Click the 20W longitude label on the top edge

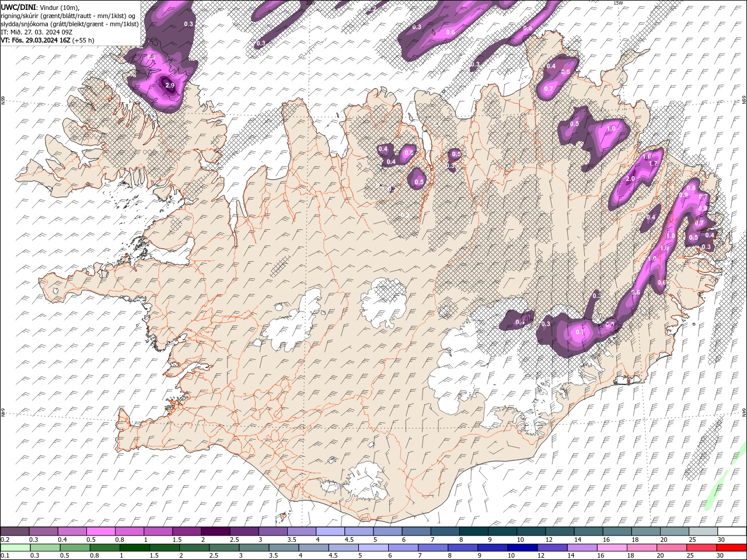[310, 3]
